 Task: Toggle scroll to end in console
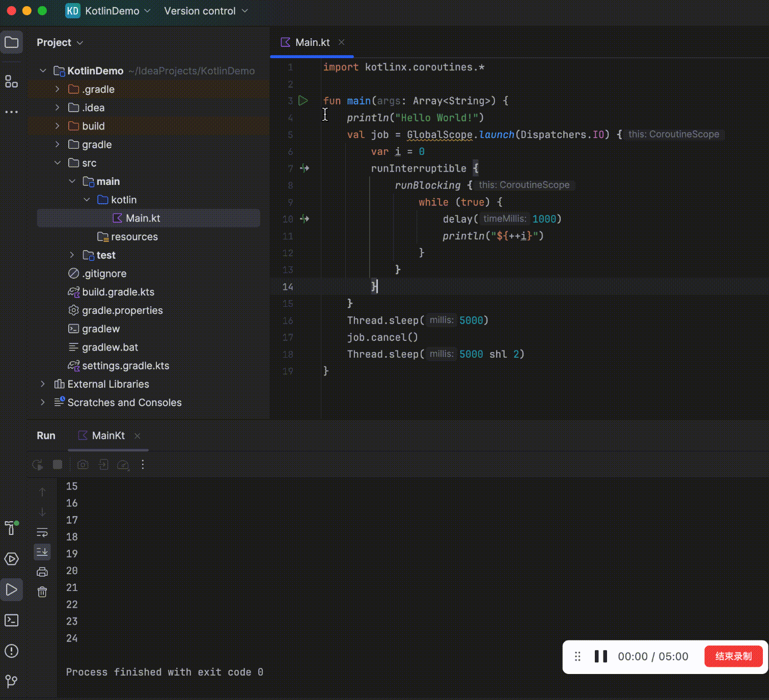(x=42, y=552)
